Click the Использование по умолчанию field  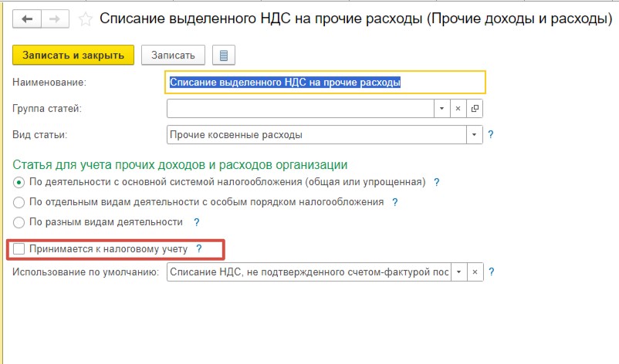[309, 271]
